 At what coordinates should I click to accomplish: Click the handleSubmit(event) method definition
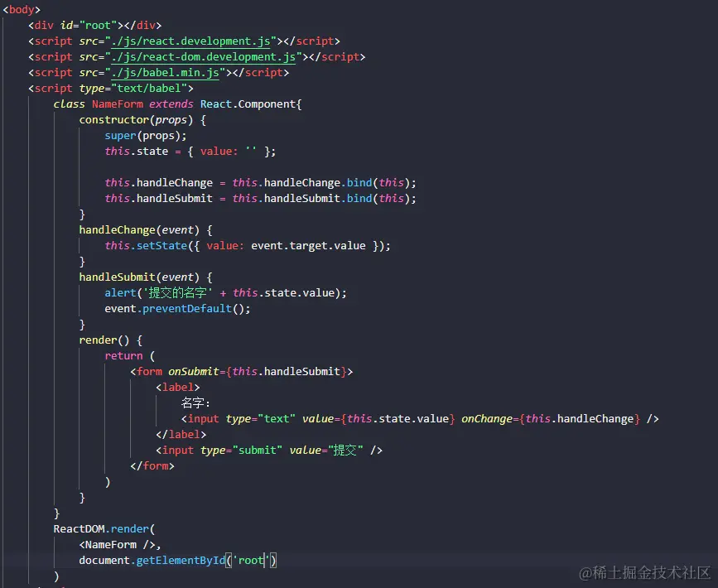(x=139, y=277)
